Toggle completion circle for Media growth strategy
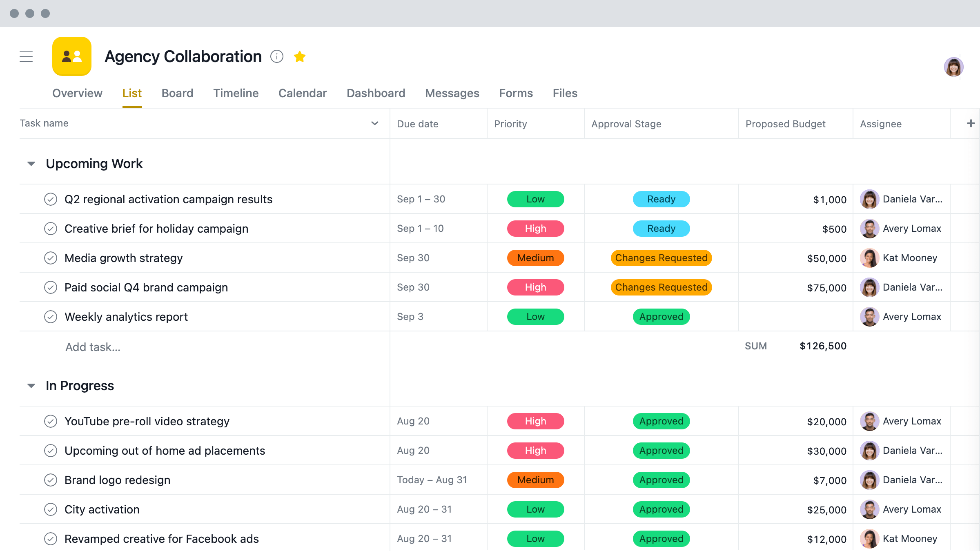Image resolution: width=980 pixels, height=551 pixels. (51, 257)
